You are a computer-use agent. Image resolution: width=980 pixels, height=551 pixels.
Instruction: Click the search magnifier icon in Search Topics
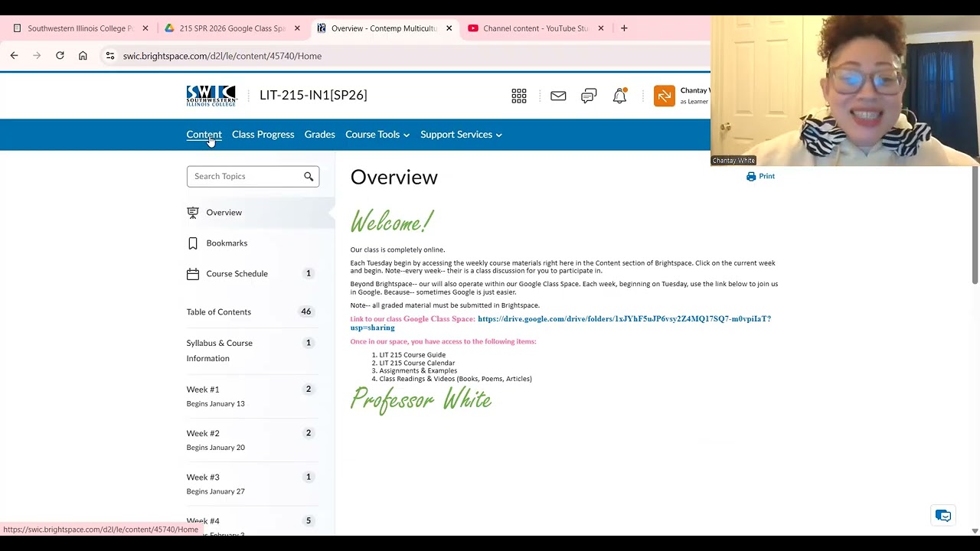[x=309, y=177]
